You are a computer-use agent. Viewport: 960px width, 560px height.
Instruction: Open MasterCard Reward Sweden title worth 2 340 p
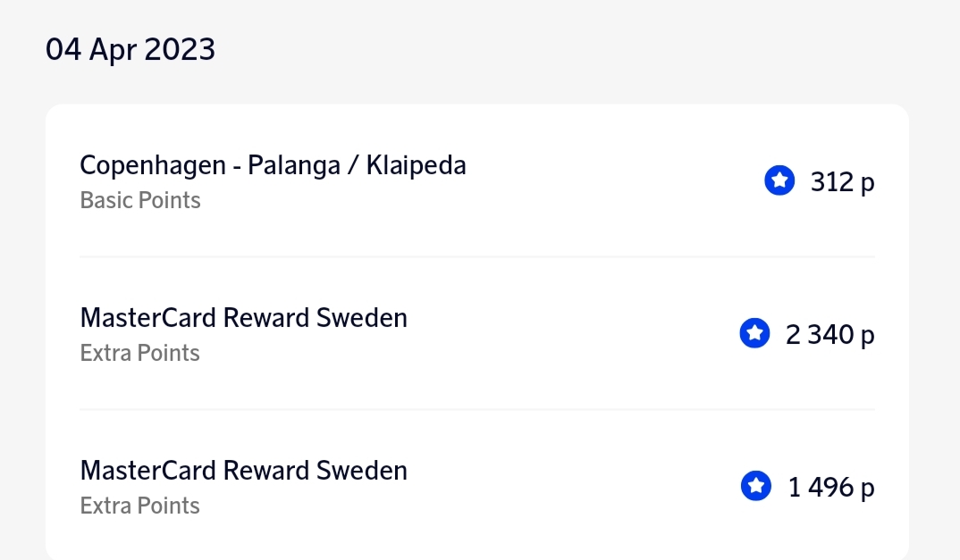[243, 318]
